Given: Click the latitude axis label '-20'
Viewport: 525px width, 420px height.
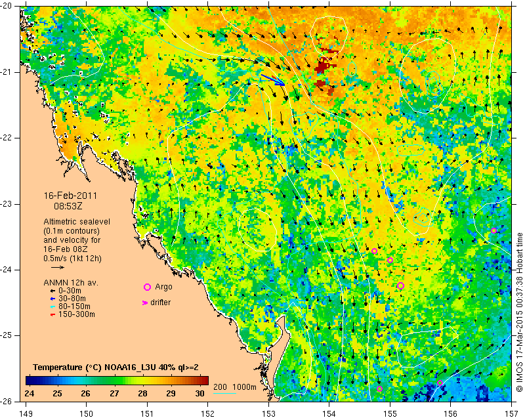Looking at the screenshot, I should pyautogui.click(x=7, y=6).
